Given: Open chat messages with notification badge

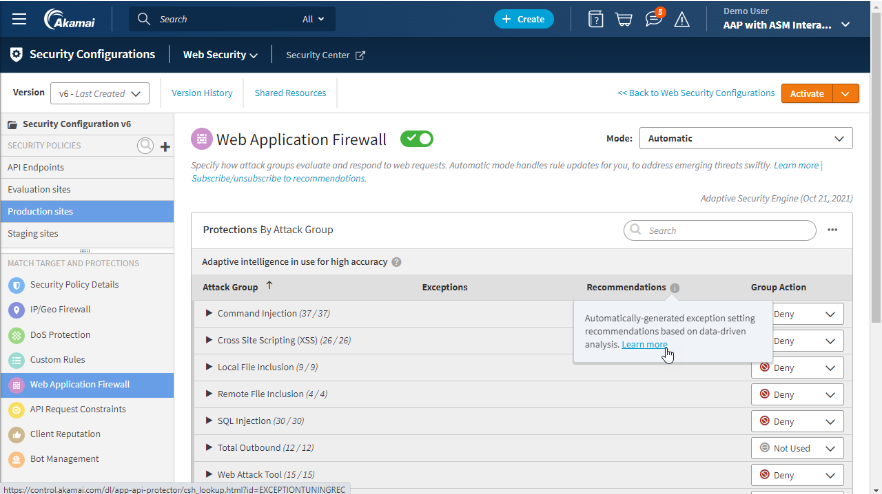Looking at the screenshot, I should (653, 19).
